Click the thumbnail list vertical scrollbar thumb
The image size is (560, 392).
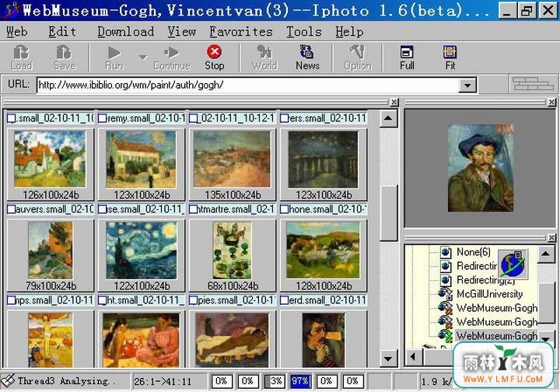click(389, 213)
